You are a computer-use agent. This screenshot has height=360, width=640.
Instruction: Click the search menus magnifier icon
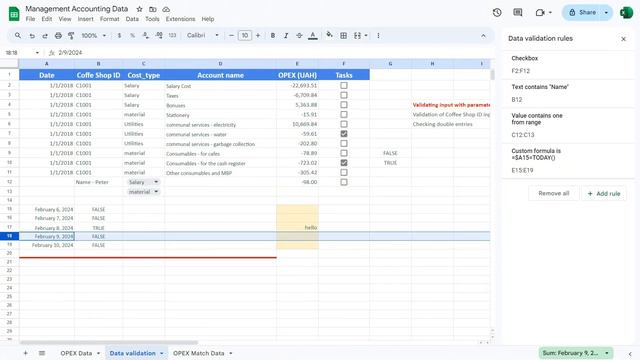pyautogui.click(x=18, y=36)
